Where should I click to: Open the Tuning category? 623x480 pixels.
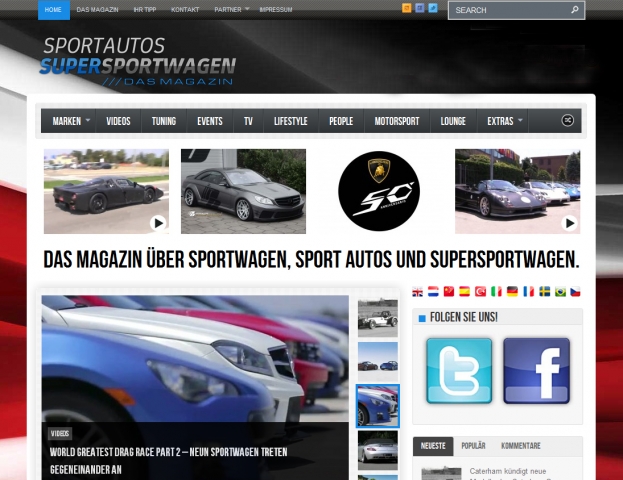pyautogui.click(x=164, y=121)
